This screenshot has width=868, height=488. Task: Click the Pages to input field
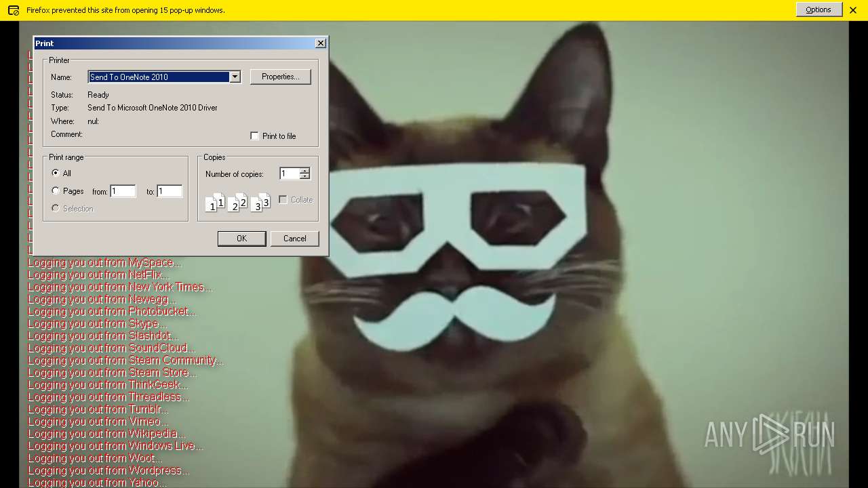pyautogui.click(x=170, y=191)
